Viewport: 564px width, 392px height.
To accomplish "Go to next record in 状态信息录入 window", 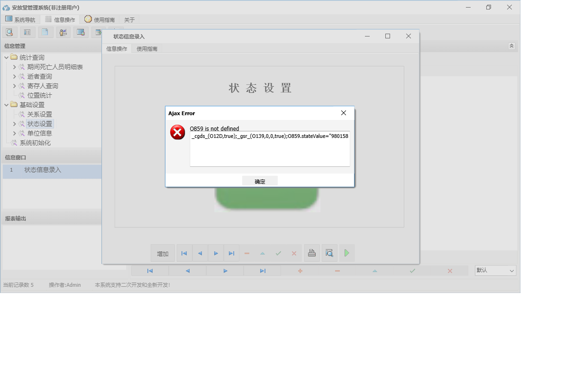I will 216,253.
